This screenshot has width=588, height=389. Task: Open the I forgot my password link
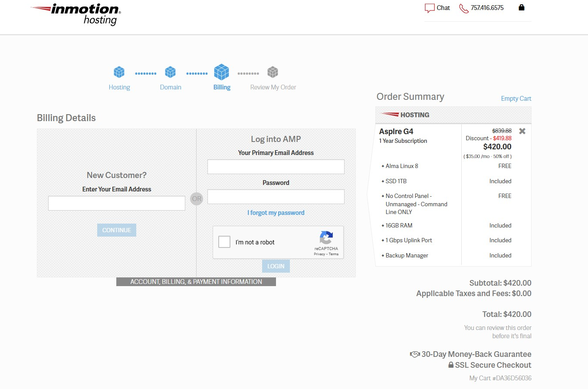tap(276, 213)
